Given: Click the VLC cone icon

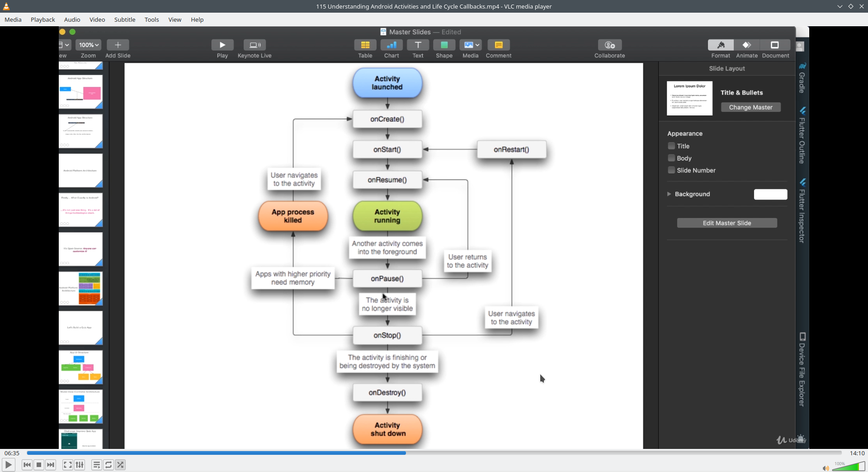Looking at the screenshot, I should 6,6.
